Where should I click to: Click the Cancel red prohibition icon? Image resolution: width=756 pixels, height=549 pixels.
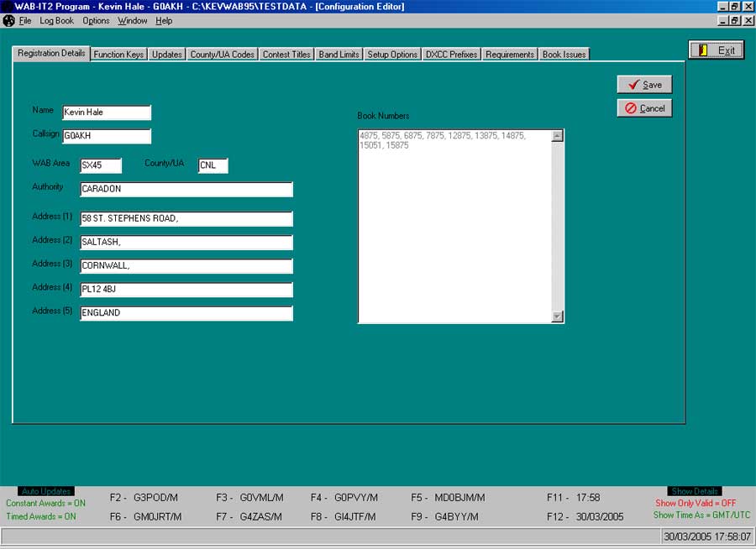tap(633, 107)
